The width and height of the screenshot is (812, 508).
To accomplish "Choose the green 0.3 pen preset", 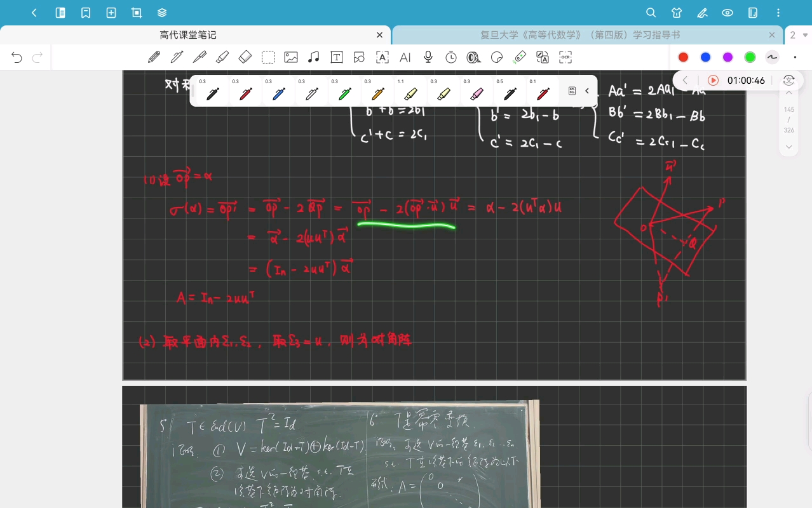I will click(344, 91).
